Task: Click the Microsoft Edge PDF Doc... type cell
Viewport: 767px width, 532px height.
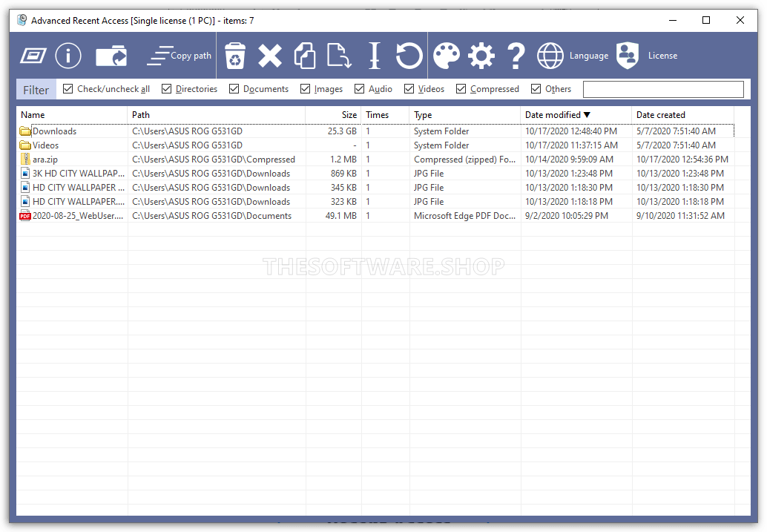Action: click(x=464, y=216)
